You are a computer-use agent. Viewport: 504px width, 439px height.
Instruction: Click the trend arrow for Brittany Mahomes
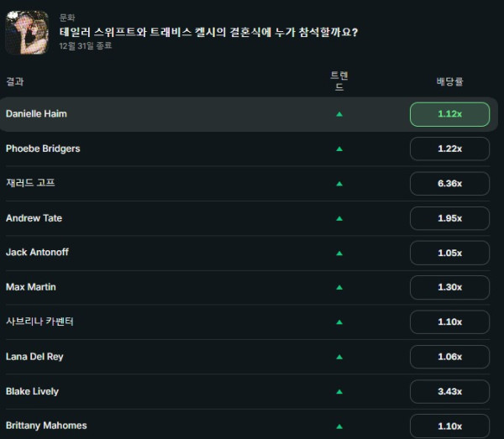coord(339,426)
